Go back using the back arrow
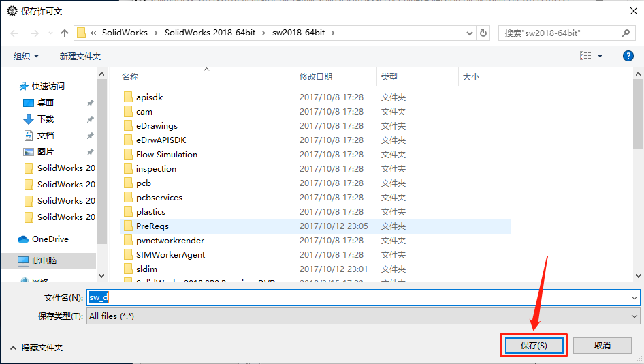The height and width of the screenshot is (364, 644). (14, 33)
